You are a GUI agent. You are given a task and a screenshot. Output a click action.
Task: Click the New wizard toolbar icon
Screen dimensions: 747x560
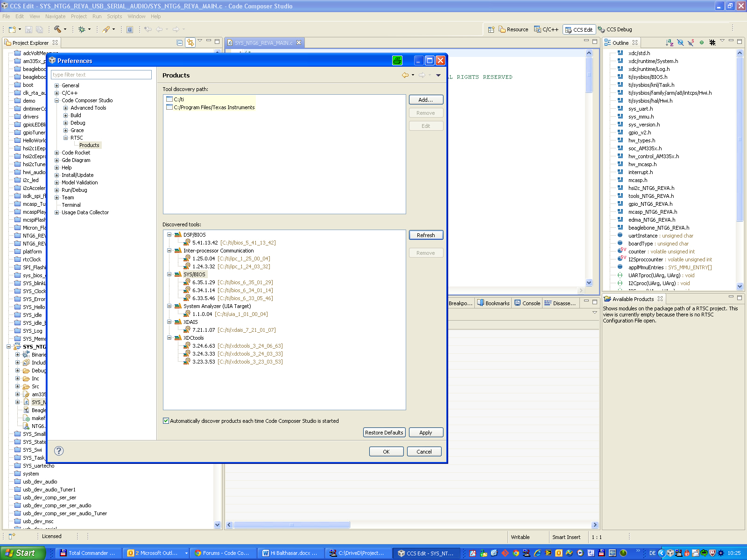point(12,29)
